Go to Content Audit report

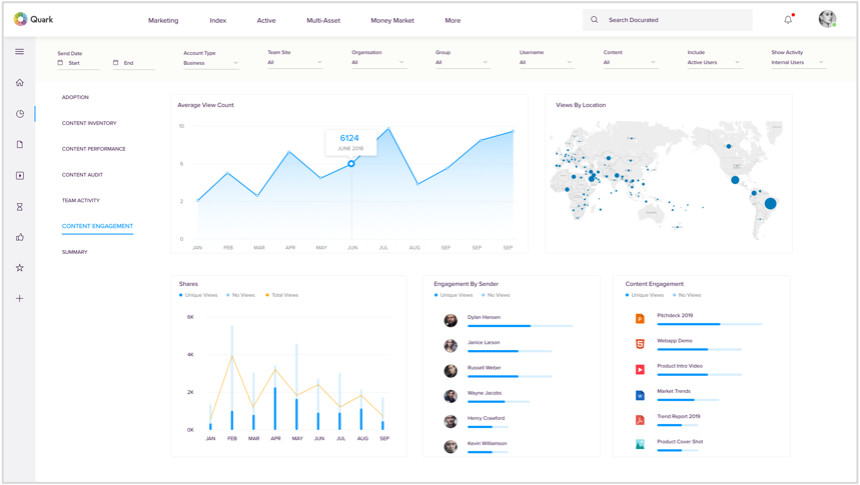82,174
